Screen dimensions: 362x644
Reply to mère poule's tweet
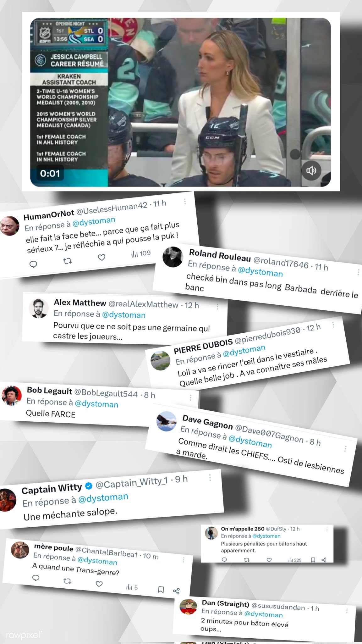pos(36,578)
